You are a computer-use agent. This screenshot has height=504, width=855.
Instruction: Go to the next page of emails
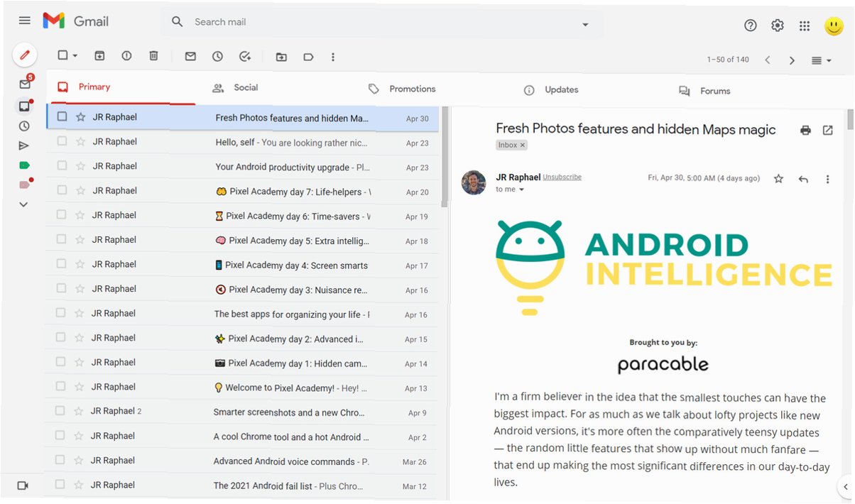point(792,60)
